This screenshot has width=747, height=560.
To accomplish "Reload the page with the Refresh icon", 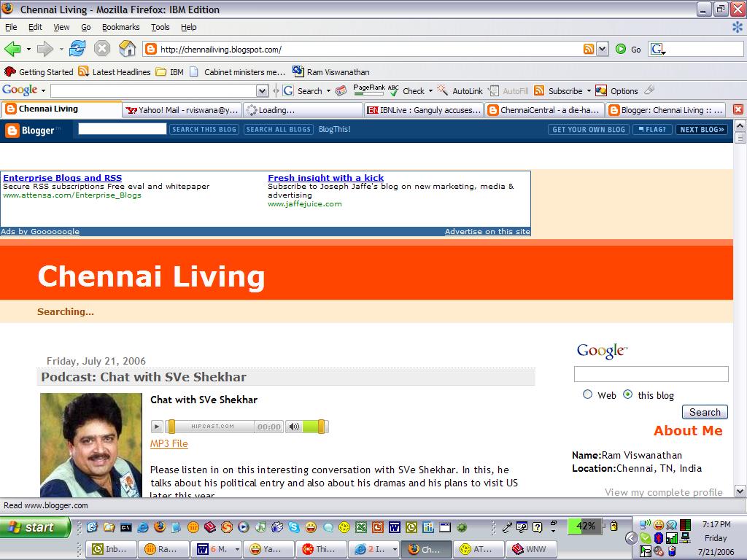I will 77,49.
